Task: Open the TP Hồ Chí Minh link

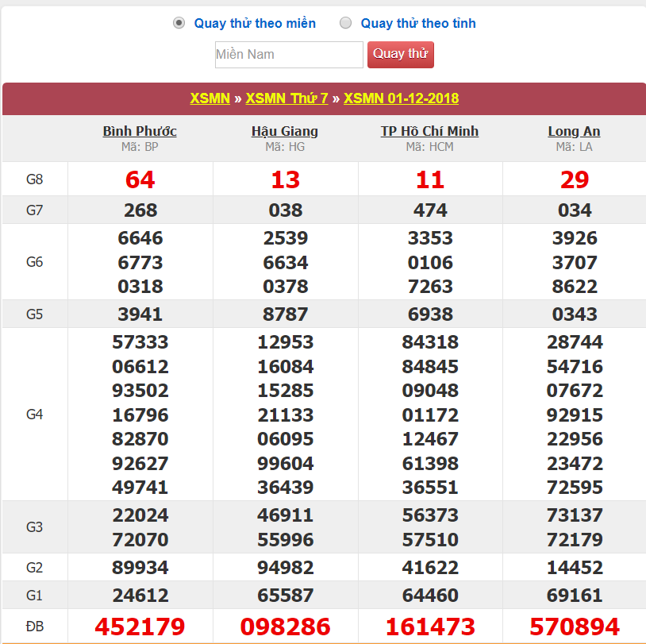Action: click(429, 131)
